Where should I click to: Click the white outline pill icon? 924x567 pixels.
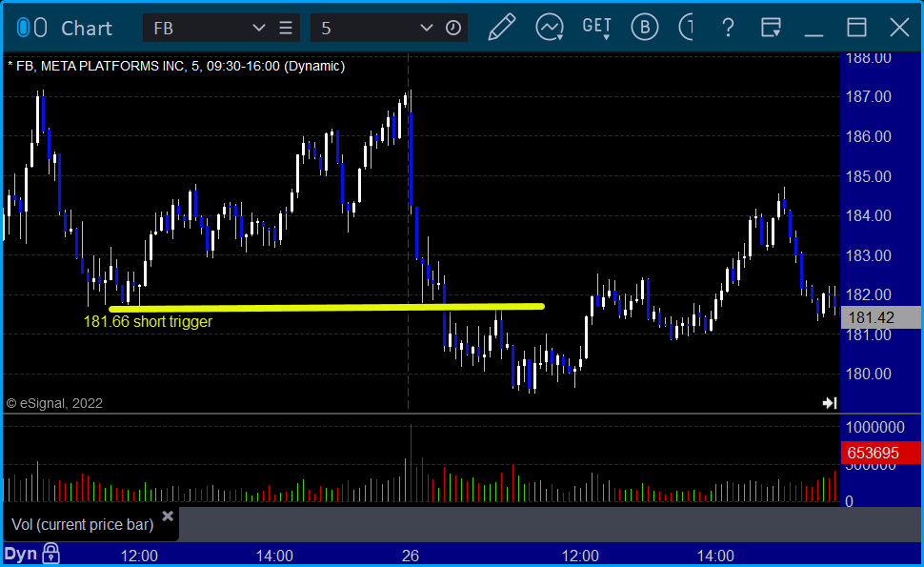tap(40, 28)
